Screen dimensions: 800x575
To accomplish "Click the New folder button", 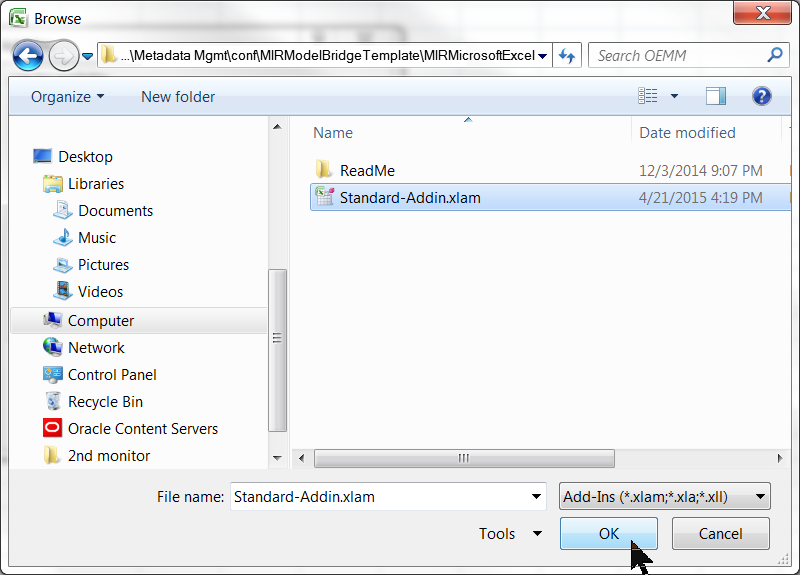I will 178,97.
